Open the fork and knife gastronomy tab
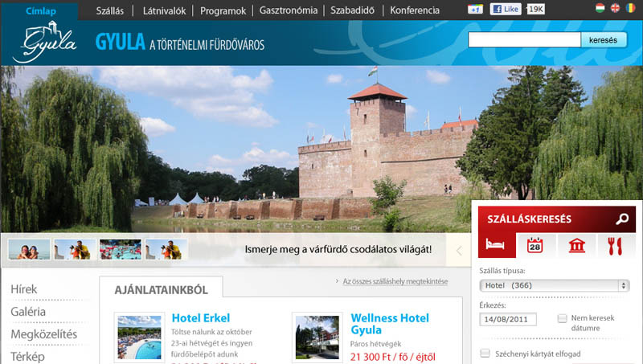 [616, 246]
